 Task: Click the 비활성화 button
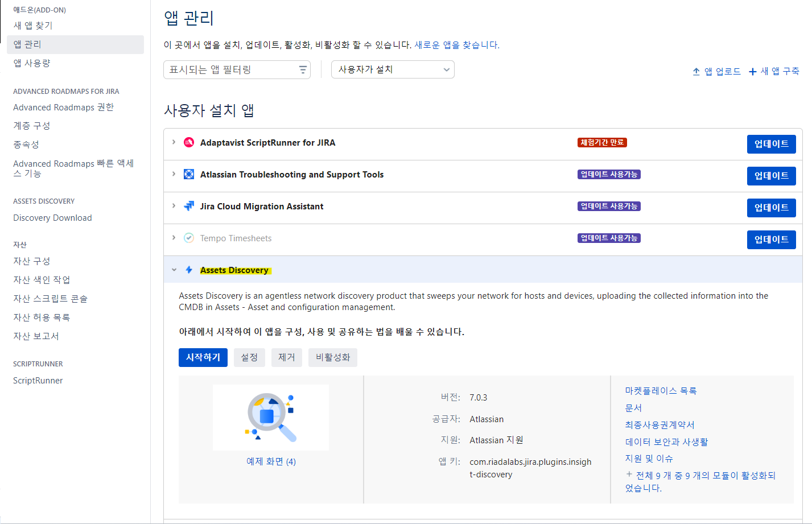[333, 357]
